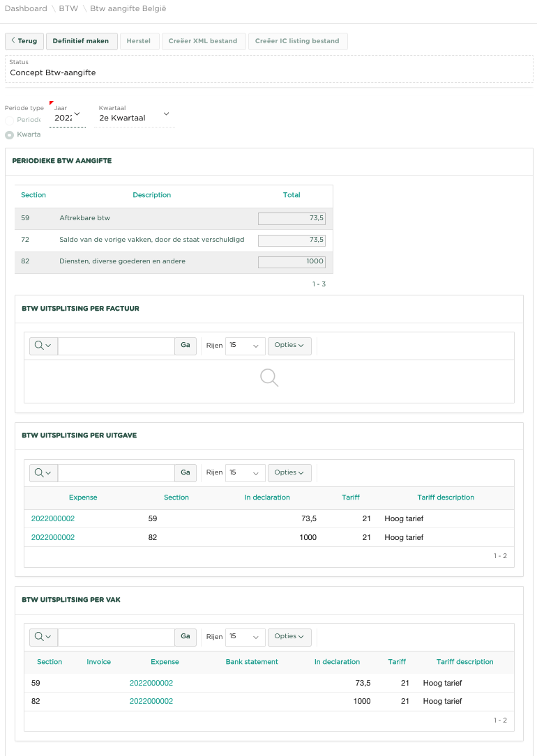Click search icon in BTW uitsplitsing per factuur
This screenshot has height=756, width=537.
[43, 346]
